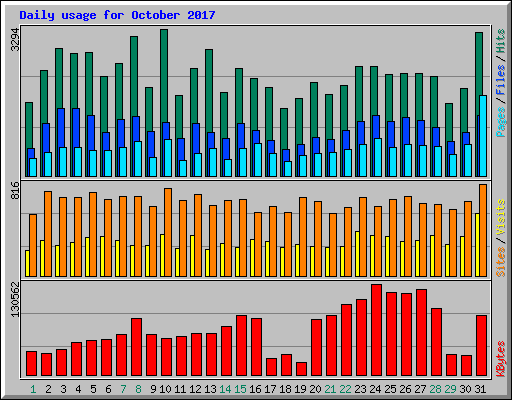Click the orange Visits bar for day 1
512x400 pixels.
coord(33,245)
